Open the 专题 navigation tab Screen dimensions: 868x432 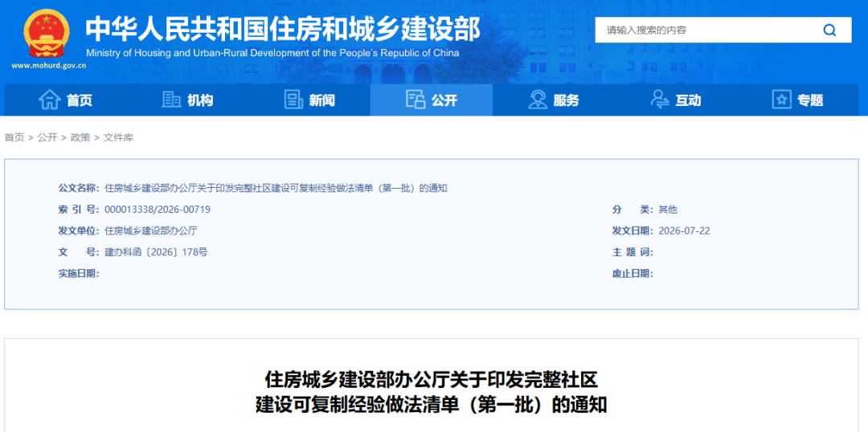tap(798, 100)
